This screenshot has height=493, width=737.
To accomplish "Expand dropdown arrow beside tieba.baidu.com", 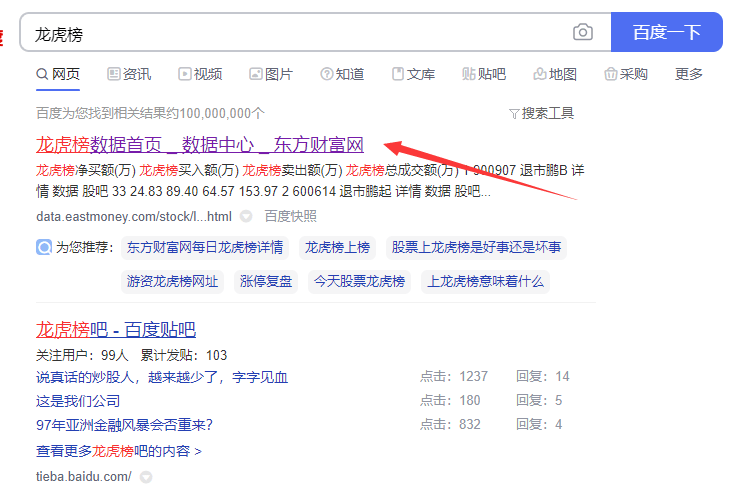I will tap(146, 477).
